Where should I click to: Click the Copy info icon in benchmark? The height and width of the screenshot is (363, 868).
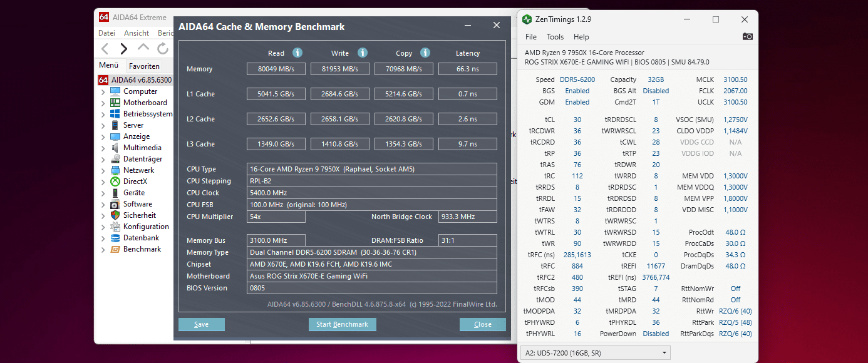click(425, 53)
